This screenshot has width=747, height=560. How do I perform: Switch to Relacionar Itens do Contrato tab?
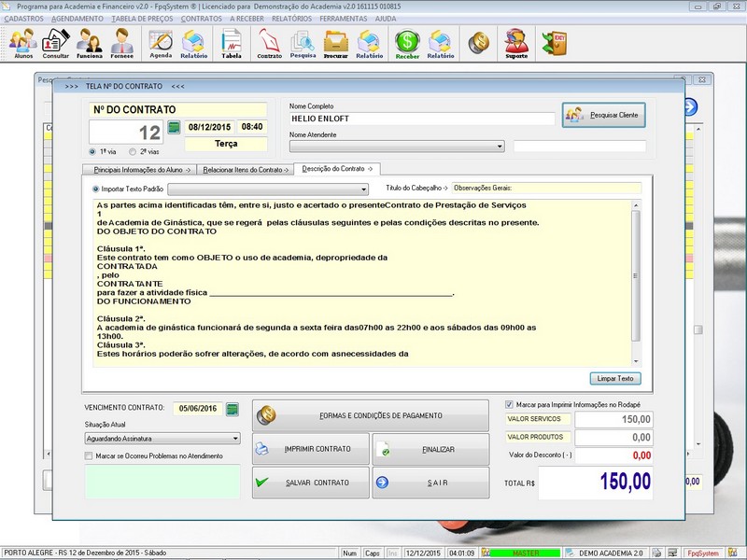245,170
